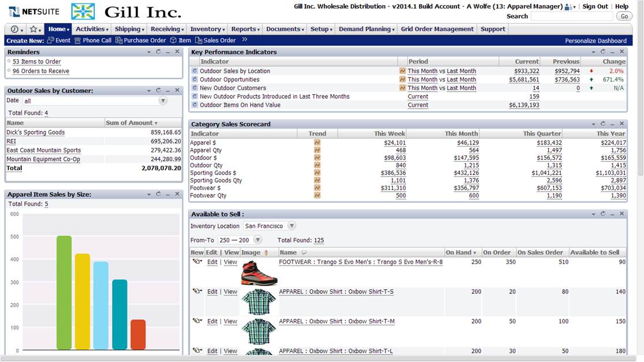Click the Go search button

click(624, 16)
